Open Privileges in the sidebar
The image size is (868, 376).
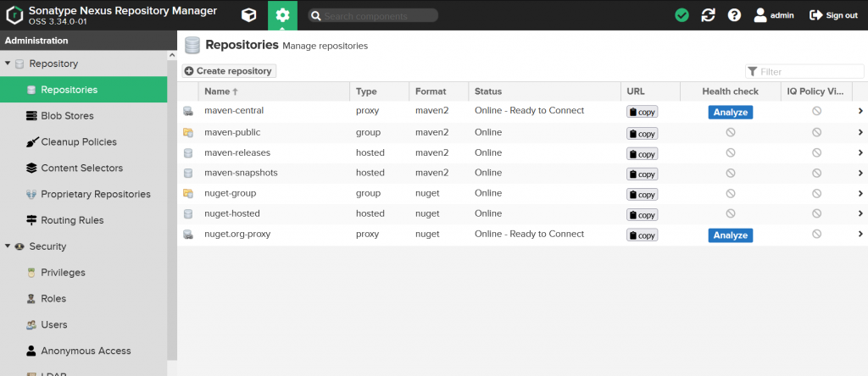(84, 272)
